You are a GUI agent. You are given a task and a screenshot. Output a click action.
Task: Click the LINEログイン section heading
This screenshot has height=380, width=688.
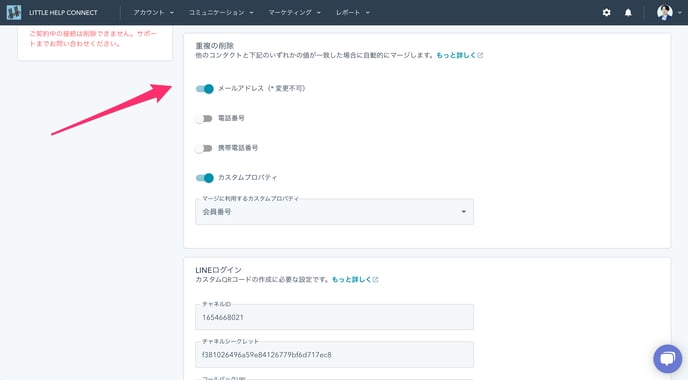pyautogui.click(x=219, y=270)
